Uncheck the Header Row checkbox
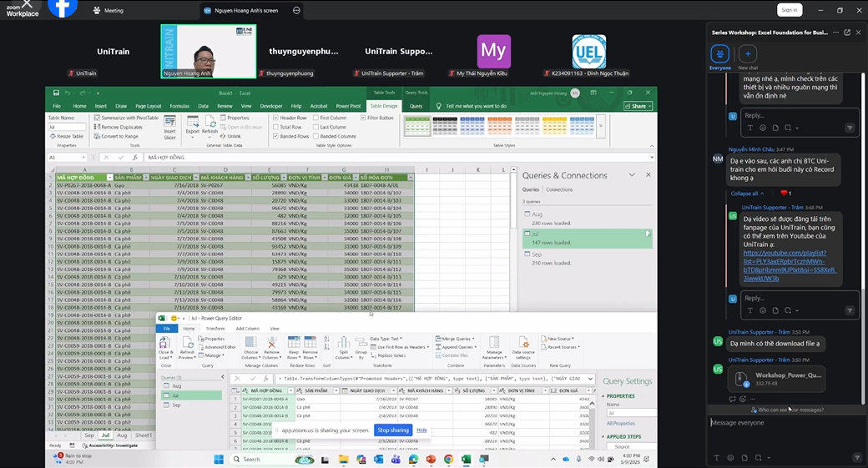Screen dimensions: 868x468 coord(275,118)
